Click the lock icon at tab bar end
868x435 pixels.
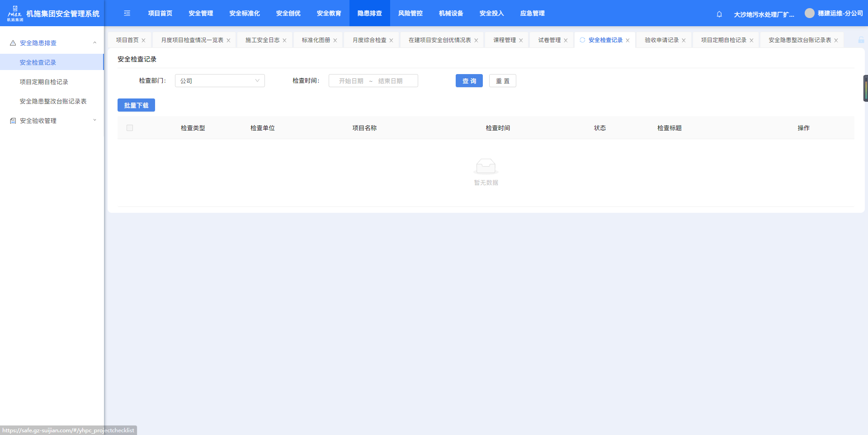coord(861,40)
